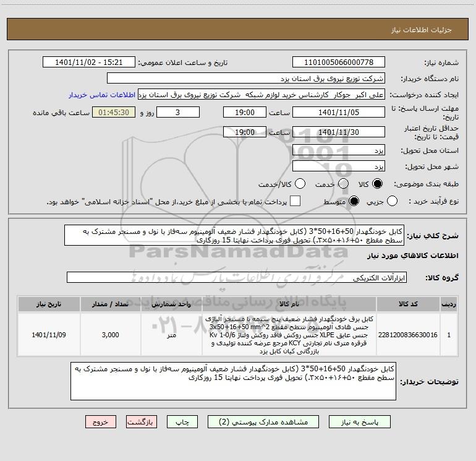
Task: Click the goods group field ابزارآلات الکتریکی
Action: [x=237, y=277]
